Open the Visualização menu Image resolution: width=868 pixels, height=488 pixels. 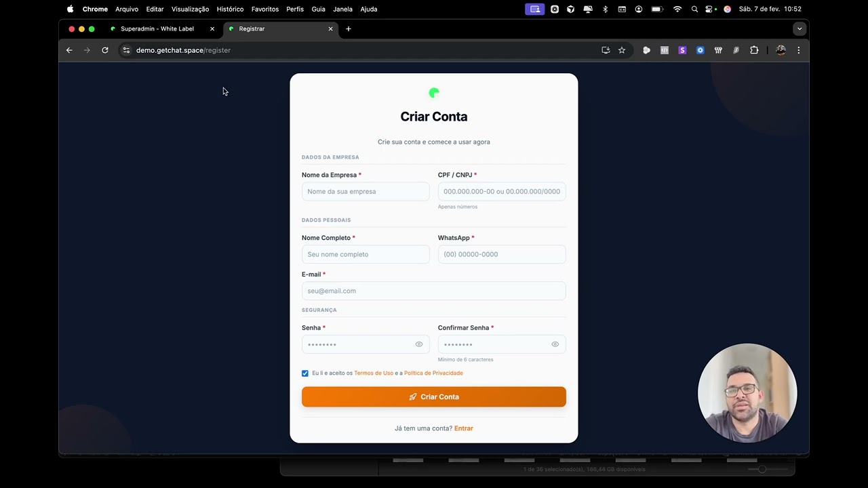[x=190, y=9]
